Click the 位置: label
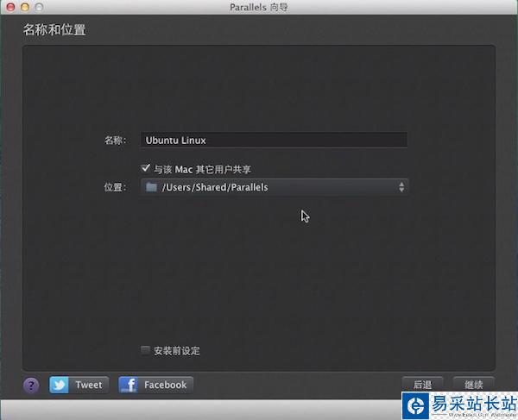Screen dimensions: 518x420 [115, 187]
